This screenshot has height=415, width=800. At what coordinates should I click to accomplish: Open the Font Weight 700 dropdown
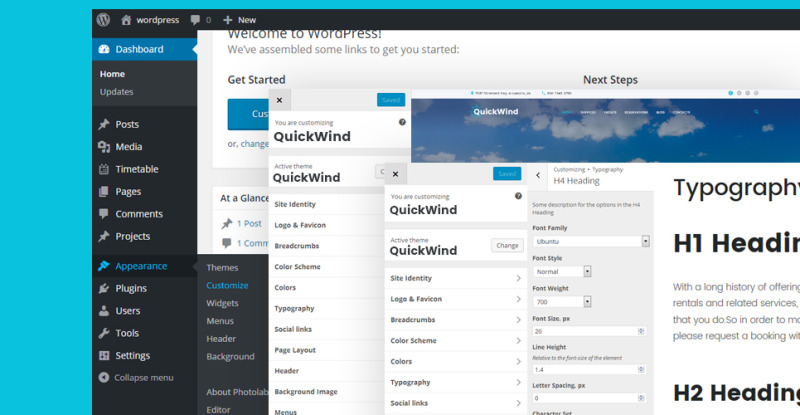click(x=562, y=302)
